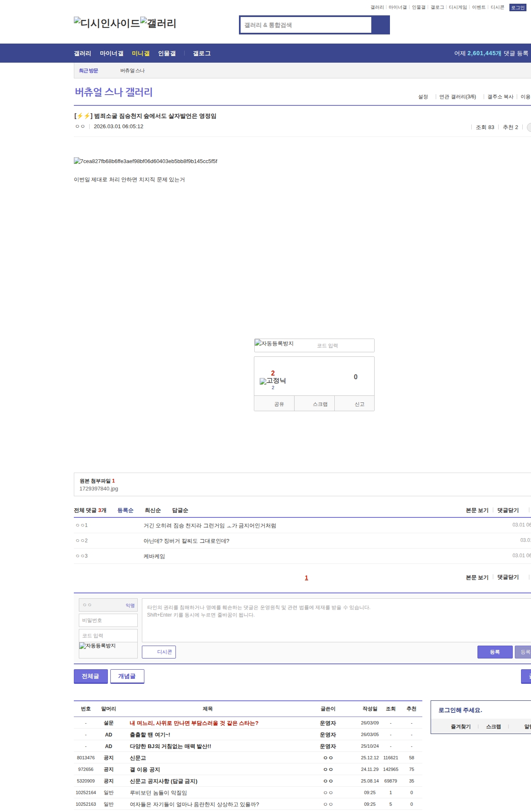Click the 디시인사이드 logo image
This screenshot has height=812, width=531.
[x=107, y=23]
